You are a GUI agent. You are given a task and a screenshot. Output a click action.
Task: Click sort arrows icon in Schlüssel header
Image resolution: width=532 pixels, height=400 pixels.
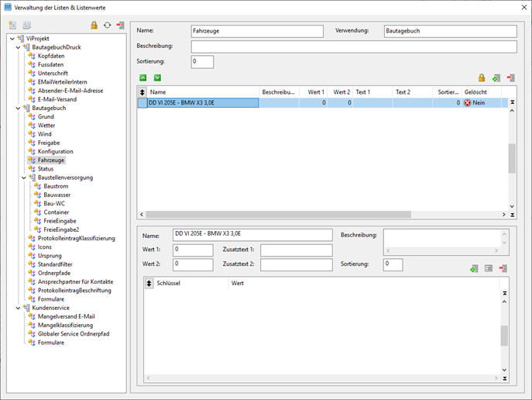(149, 283)
